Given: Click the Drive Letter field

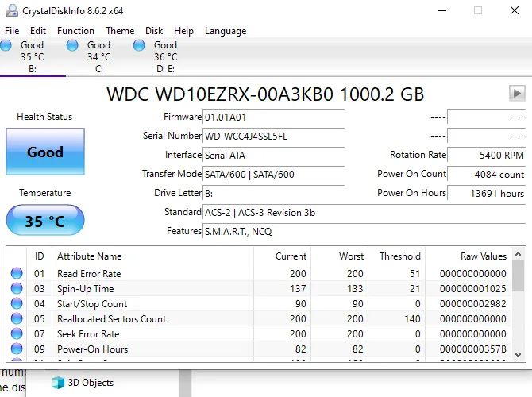Looking at the screenshot, I should coord(273,194).
